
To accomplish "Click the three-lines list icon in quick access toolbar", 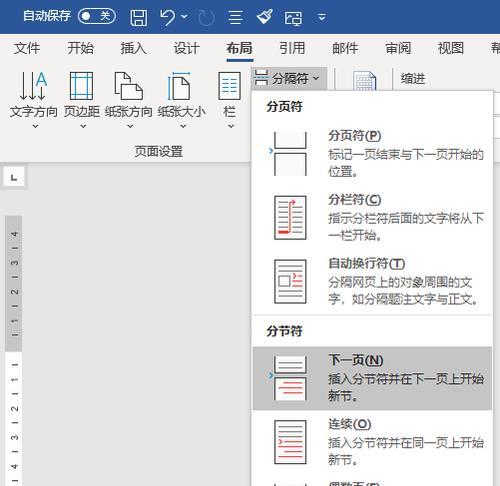I will coord(235,17).
